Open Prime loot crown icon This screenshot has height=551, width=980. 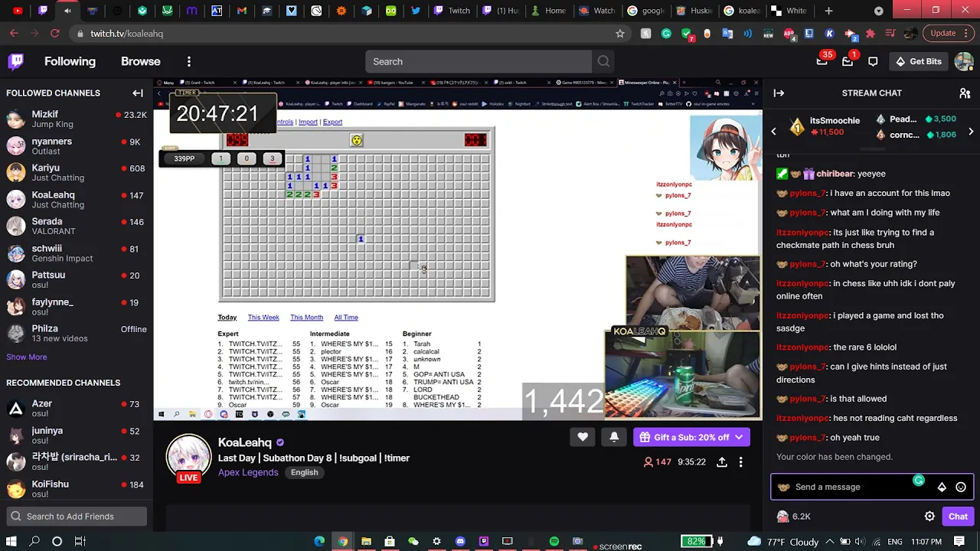point(822,61)
